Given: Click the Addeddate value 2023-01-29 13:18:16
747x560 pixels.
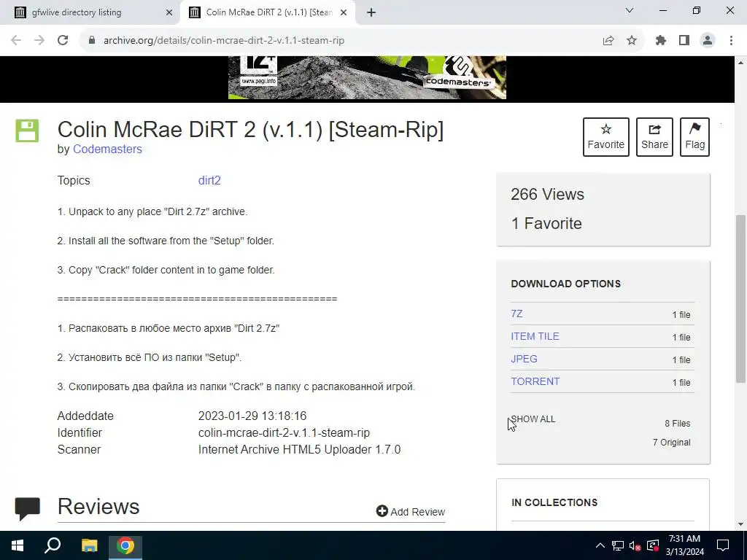Looking at the screenshot, I should [252, 416].
